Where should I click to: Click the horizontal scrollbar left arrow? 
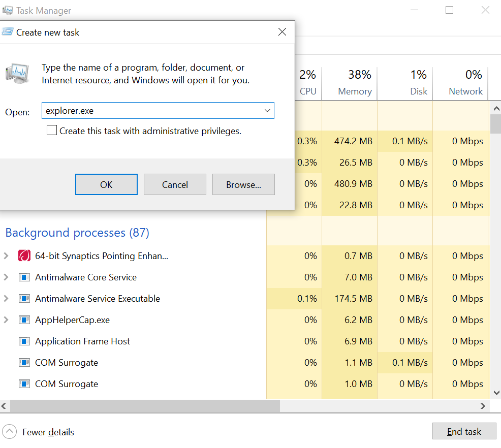4,406
